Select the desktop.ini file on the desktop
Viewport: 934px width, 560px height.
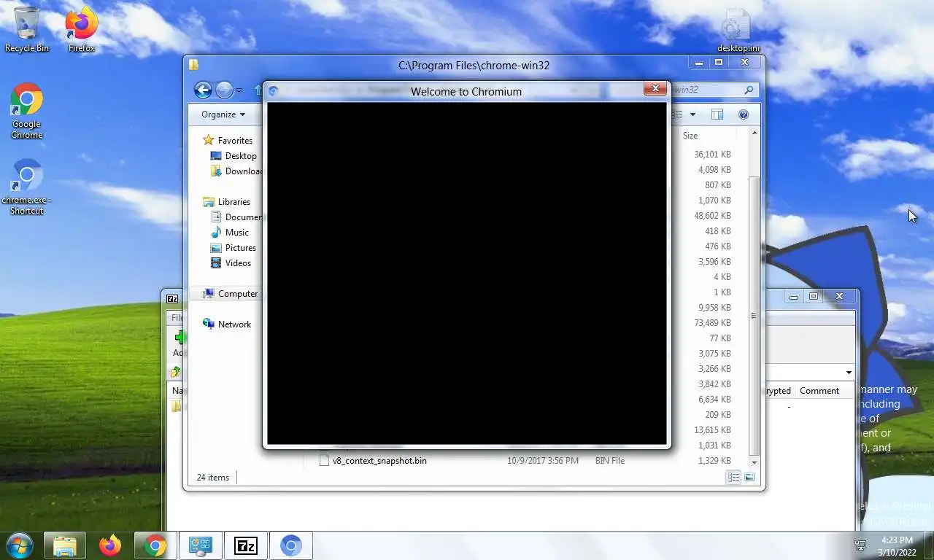738,31
